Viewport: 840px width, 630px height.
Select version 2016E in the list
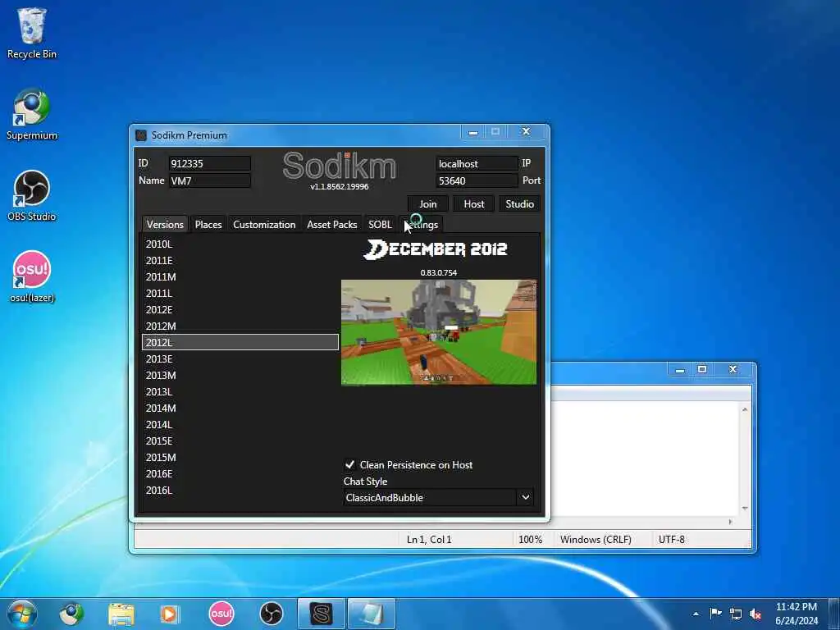[x=240, y=473]
